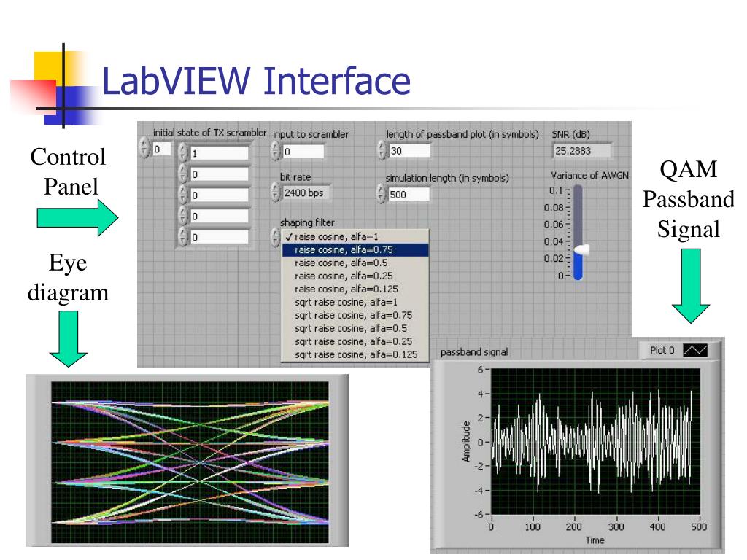Click stepper of second scrambler element
Image resolution: width=747 pixels, height=560 pixels.
pyautogui.click(x=183, y=174)
